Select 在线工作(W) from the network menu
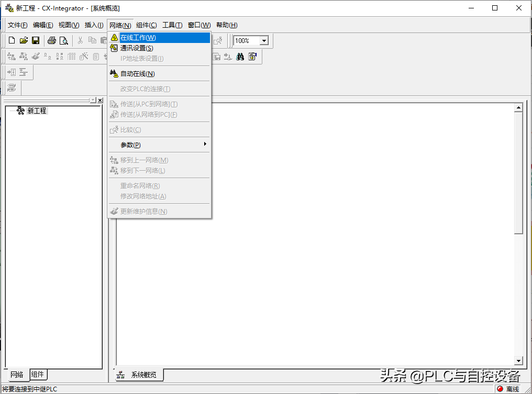 point(138,38)
